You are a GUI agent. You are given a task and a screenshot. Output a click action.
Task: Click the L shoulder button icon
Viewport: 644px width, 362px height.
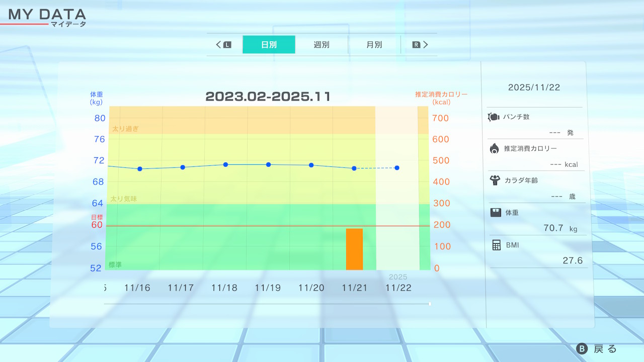click(227, 45)
